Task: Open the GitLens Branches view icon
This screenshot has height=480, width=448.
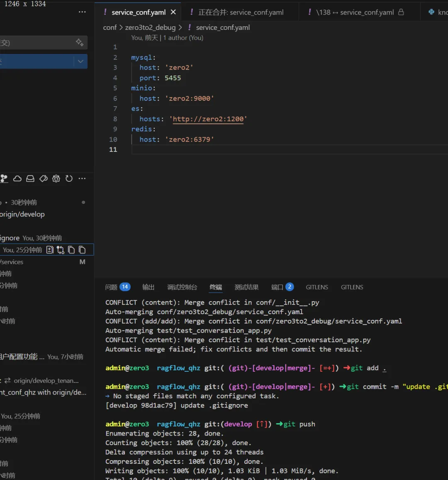Action: point(4,178)
